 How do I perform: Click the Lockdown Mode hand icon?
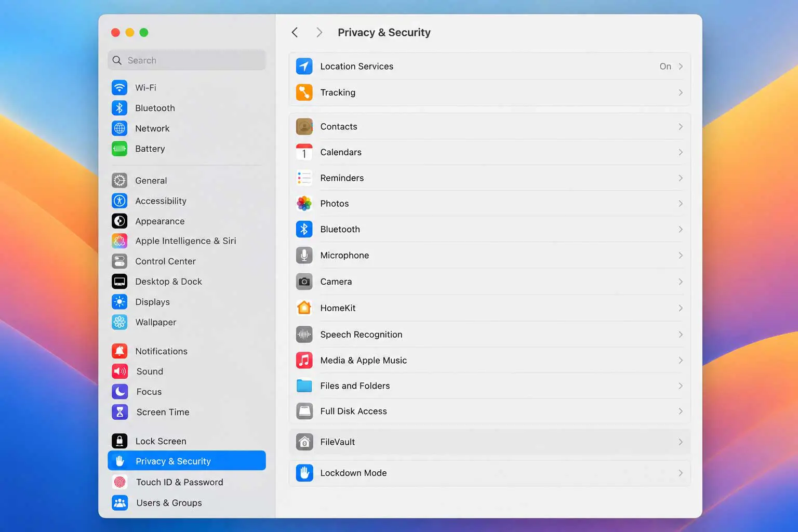tap(304, 473)
